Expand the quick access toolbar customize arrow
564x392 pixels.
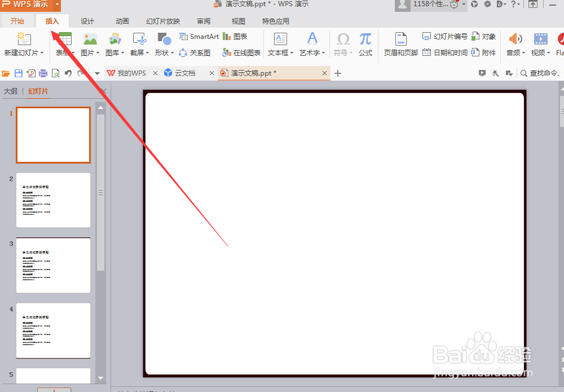[97, 73]
